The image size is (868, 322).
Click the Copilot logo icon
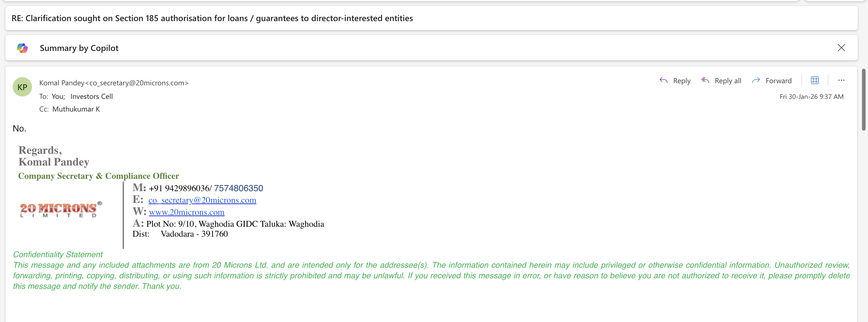coord(22,48)
